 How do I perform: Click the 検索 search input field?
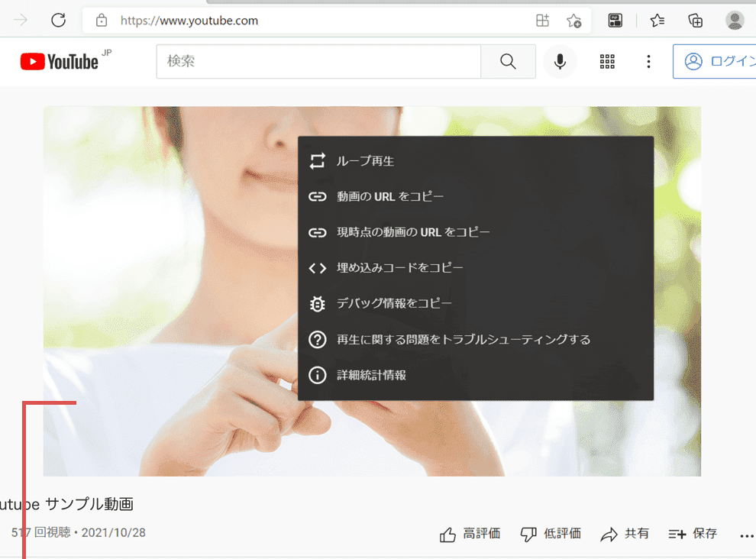tap(318, 62)
